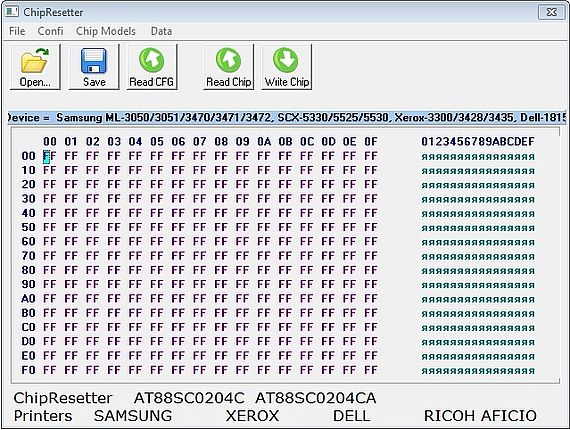Click the Write Chip button label
Viewport: 570px width, 430px height.
pos(287,82)
